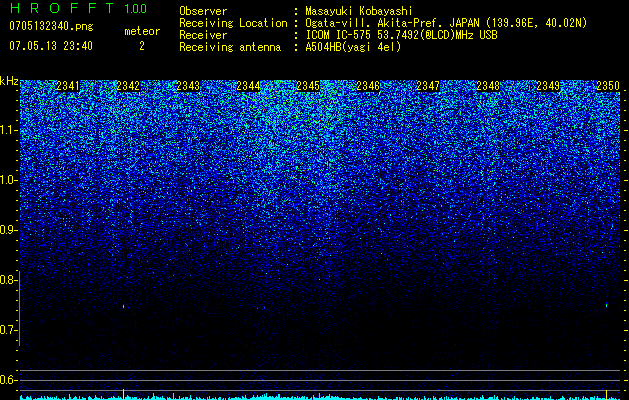Click the 2344 time marker
Image resolution: width=629 pixels, height=400 pixels.
tap(248, 86)
